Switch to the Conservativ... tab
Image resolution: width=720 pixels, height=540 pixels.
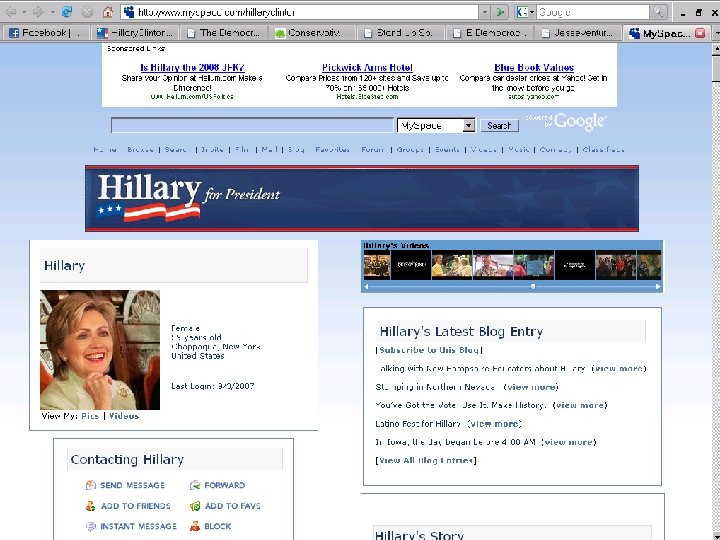click(313, 33)
